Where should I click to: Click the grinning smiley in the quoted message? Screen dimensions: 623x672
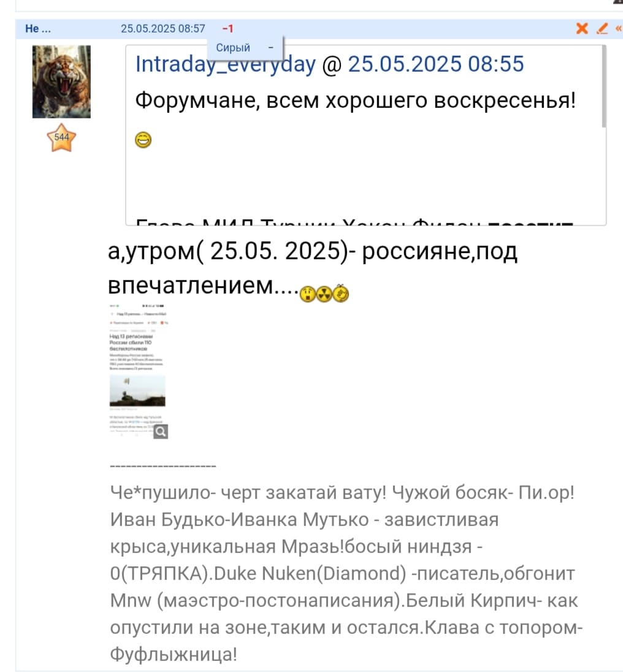143,140
